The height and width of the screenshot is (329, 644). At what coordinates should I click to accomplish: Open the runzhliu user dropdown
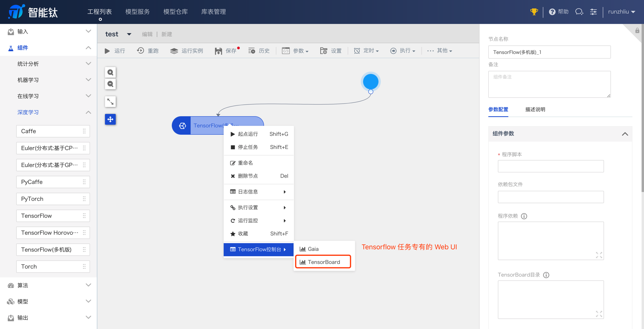621,12
